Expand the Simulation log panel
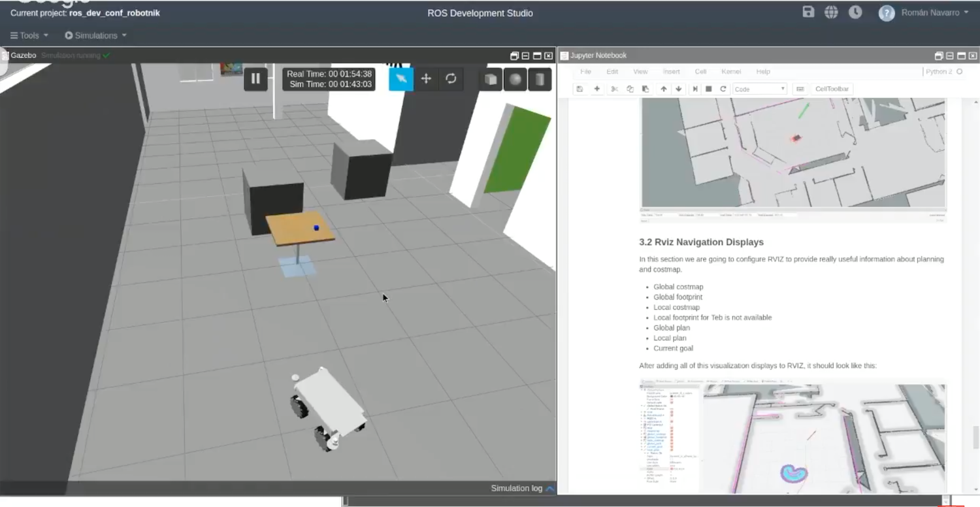The height and width of the screenshot is (507, 980). (523, 488)
